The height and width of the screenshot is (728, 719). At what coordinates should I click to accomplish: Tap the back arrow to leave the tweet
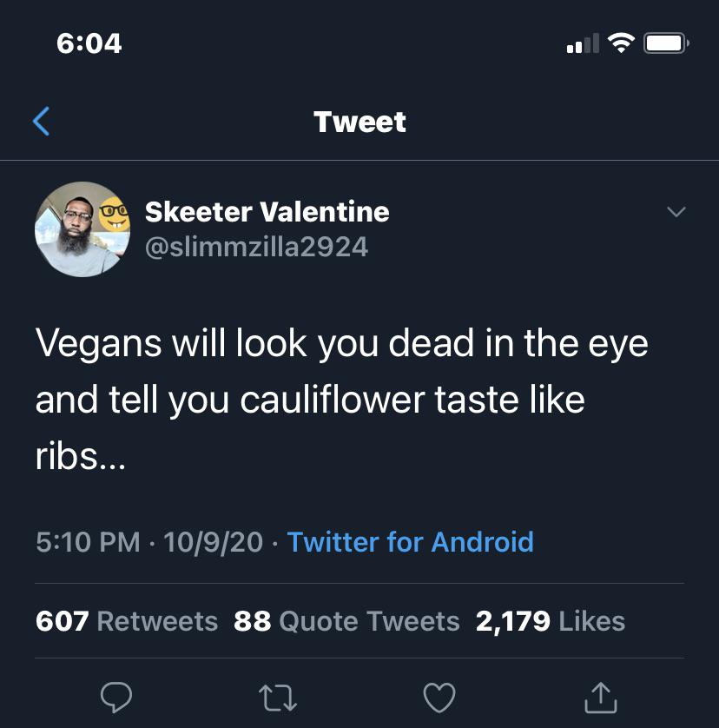pos(41,122)
